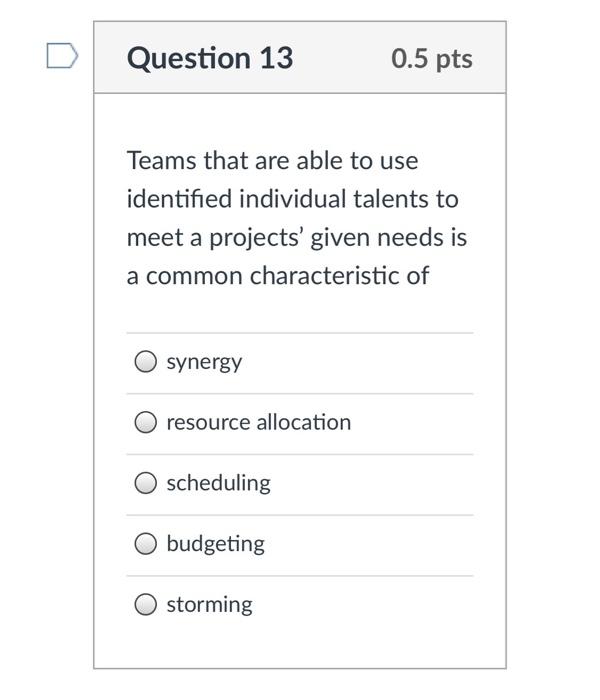Select the storming radio button

(146, 605)
